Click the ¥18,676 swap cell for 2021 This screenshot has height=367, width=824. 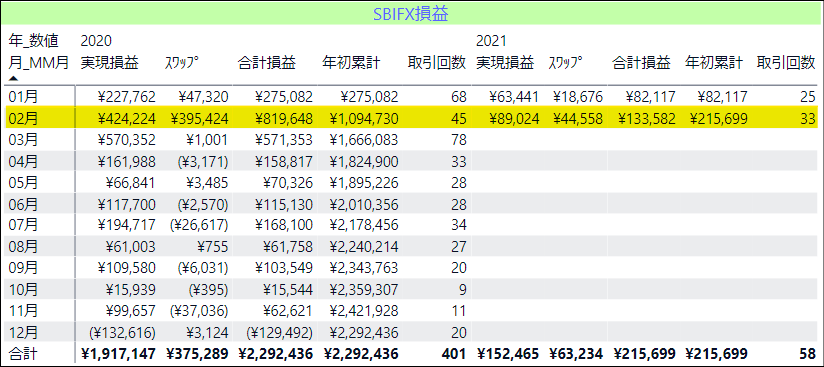pyautogui.click(x=577, y=97)
